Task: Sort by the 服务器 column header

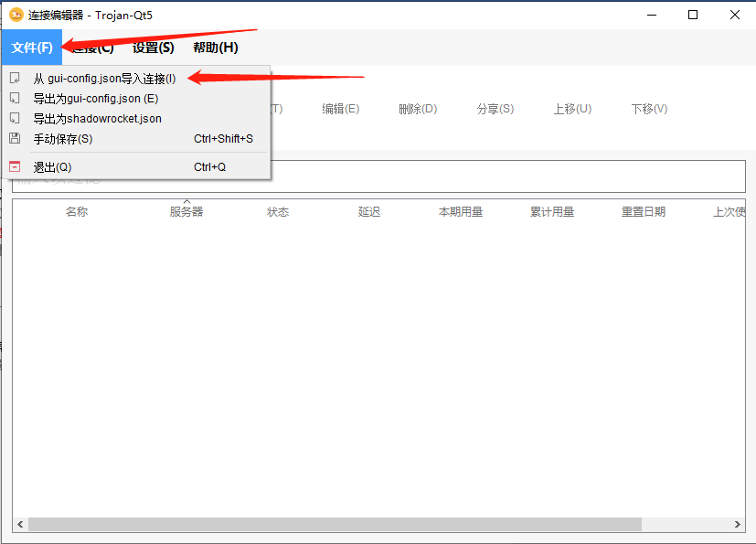Action: [186, 212]
